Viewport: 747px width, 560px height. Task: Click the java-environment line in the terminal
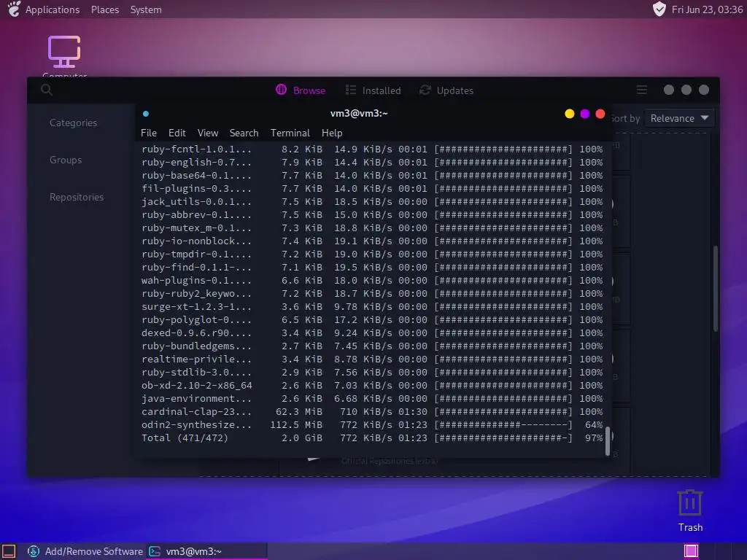tap(372, 399)
